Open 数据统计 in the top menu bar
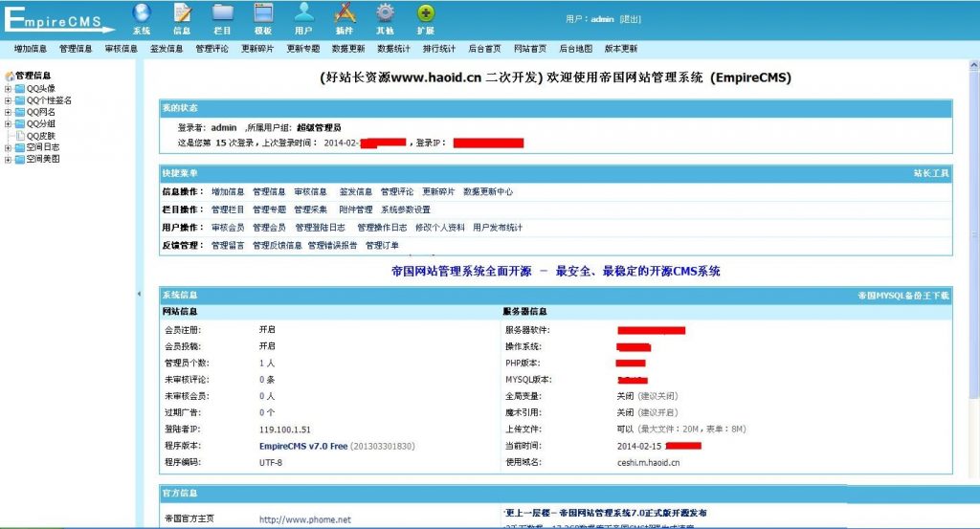The height and width of the screenshot is (529, 980). point(393,49)
